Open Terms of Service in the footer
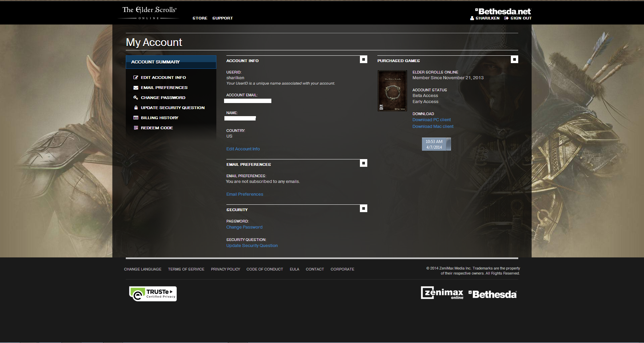 tap(186, 269)
